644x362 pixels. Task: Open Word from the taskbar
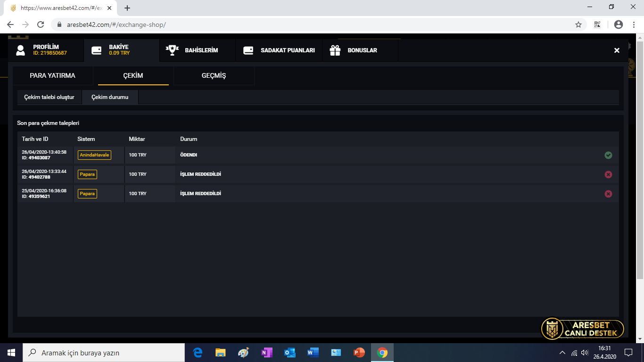(x=313, y=353)
